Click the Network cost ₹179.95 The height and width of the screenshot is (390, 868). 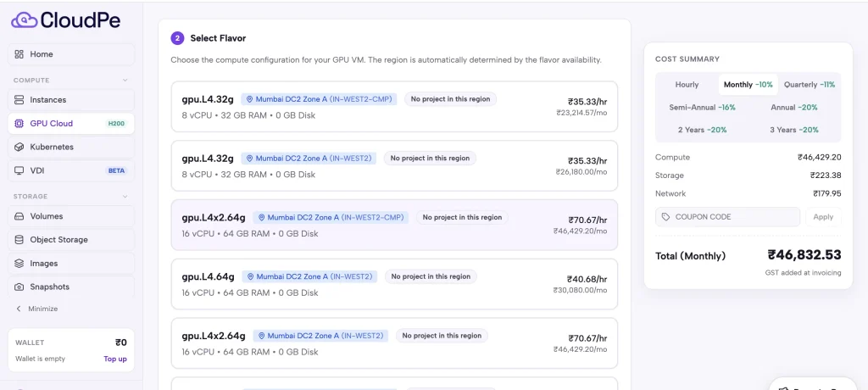(x=826, y=194)
